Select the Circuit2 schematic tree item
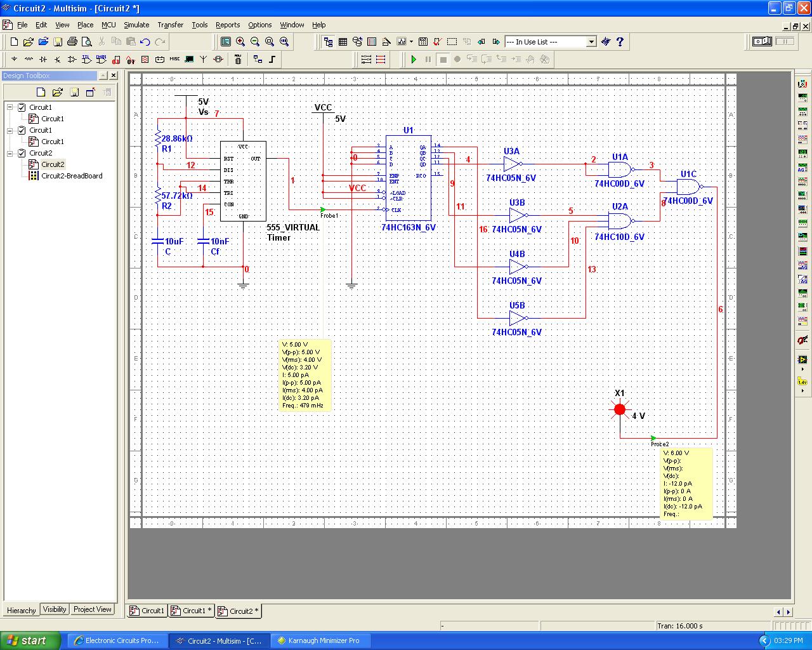This screenshot has width=812, height=650. [53, 164]
